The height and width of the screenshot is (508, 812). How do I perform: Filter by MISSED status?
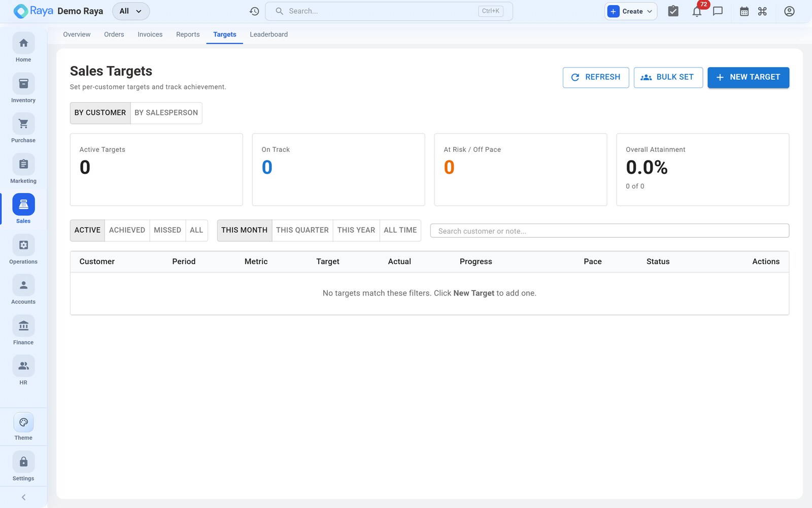pos(167,230)
